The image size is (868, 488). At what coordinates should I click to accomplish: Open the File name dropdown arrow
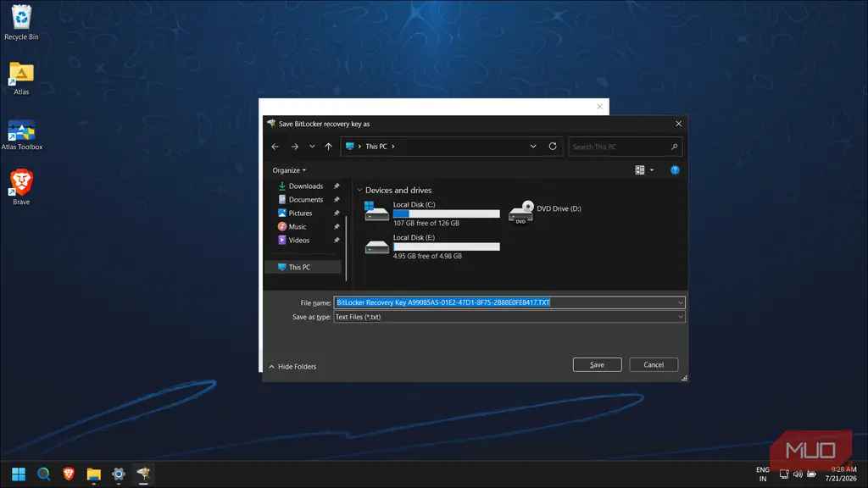[x=681, y=302]
